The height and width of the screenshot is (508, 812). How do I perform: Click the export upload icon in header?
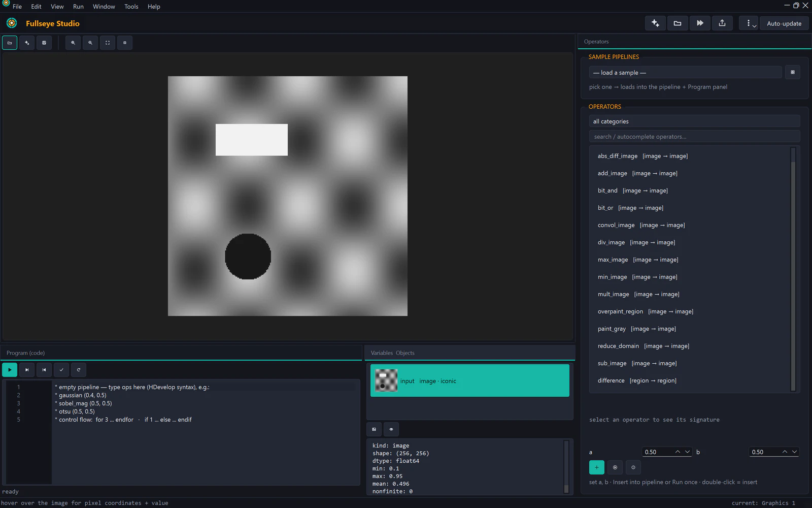click(722, 23)
